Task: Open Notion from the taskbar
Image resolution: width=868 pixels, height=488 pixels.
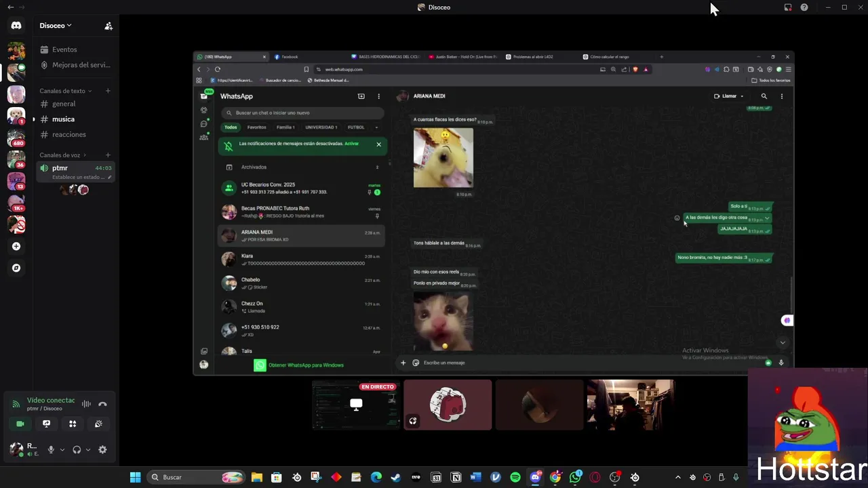Action: pos(456,477)
